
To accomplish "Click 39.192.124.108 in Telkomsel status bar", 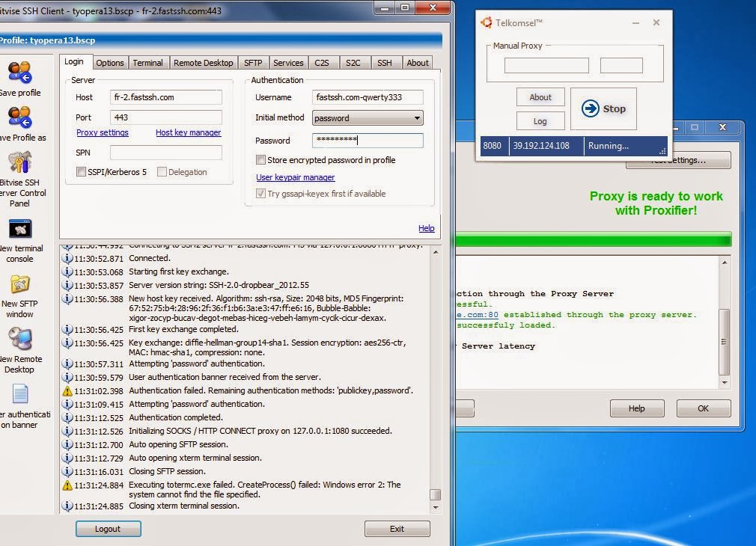I will click(541, 146).
